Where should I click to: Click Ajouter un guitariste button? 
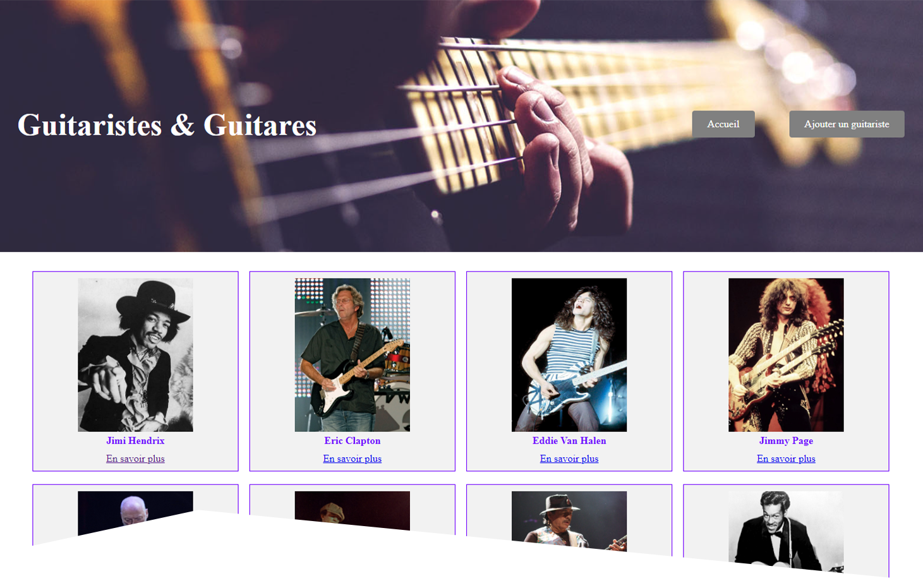[x=847, y=124]
